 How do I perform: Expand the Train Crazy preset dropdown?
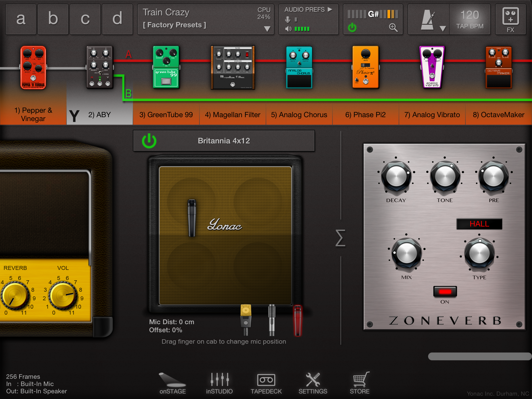(267, 29)
